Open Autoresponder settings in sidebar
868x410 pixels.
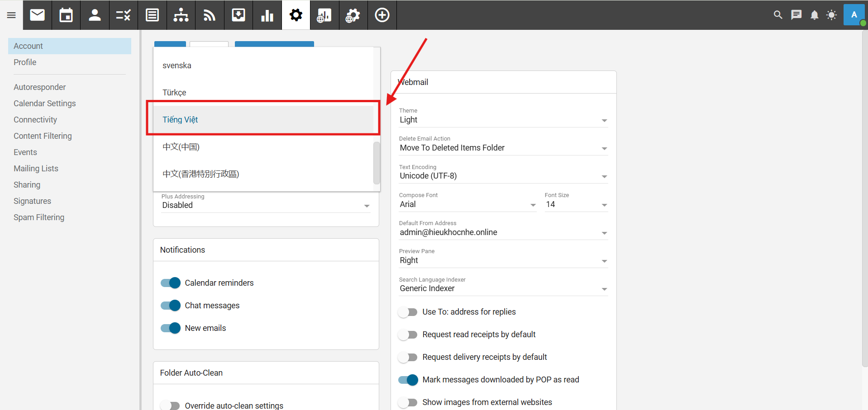(40, 87)
